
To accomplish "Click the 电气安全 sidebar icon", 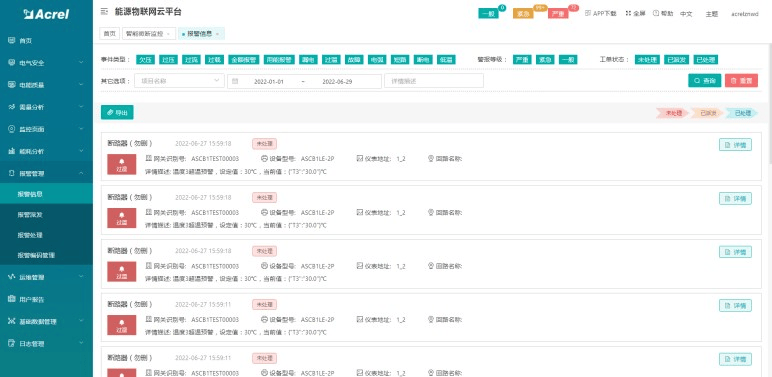I will point(11,63).
